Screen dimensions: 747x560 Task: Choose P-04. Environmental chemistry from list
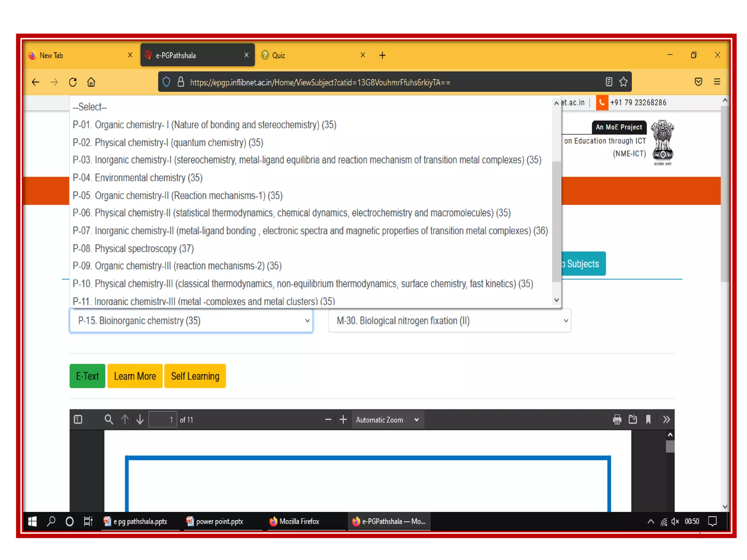[138, 178]
